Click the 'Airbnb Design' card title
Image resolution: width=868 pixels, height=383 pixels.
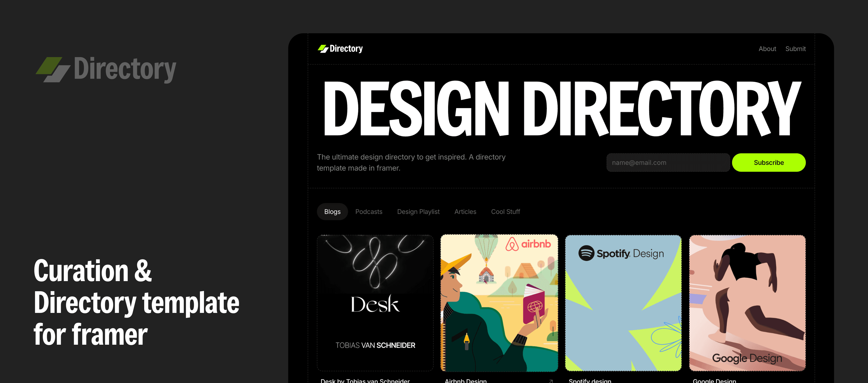point(465,381)
